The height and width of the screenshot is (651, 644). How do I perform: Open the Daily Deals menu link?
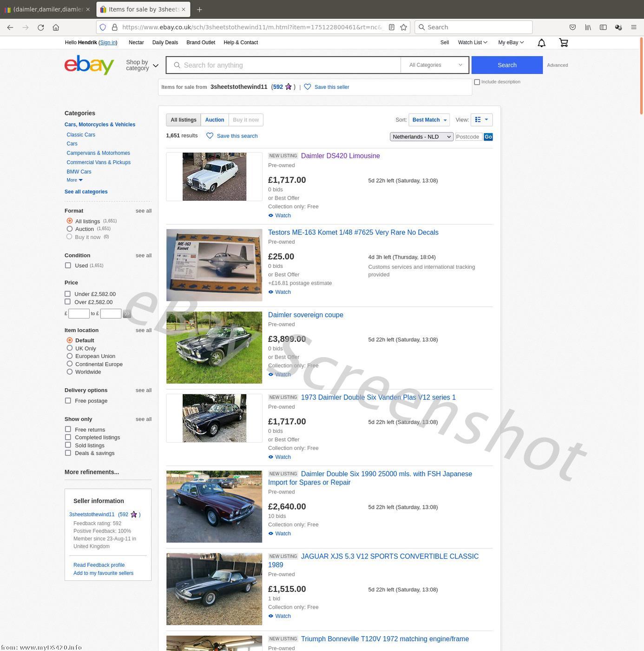pos(165,42)
